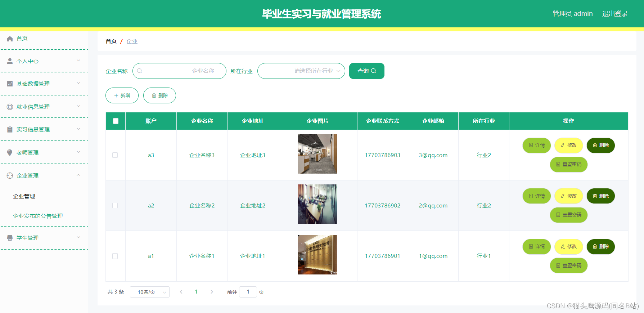Click the pencil icon in row a3's 修改

tap(563, 145)
